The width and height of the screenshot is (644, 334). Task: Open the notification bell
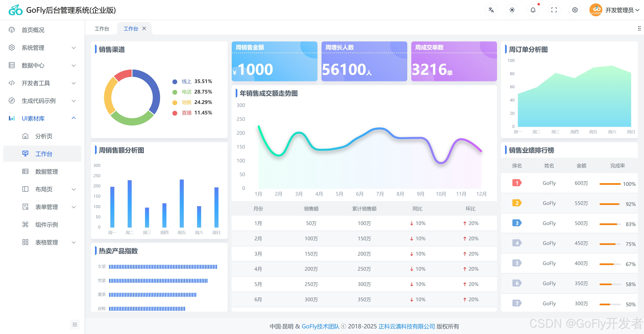(x=533, y=10)
